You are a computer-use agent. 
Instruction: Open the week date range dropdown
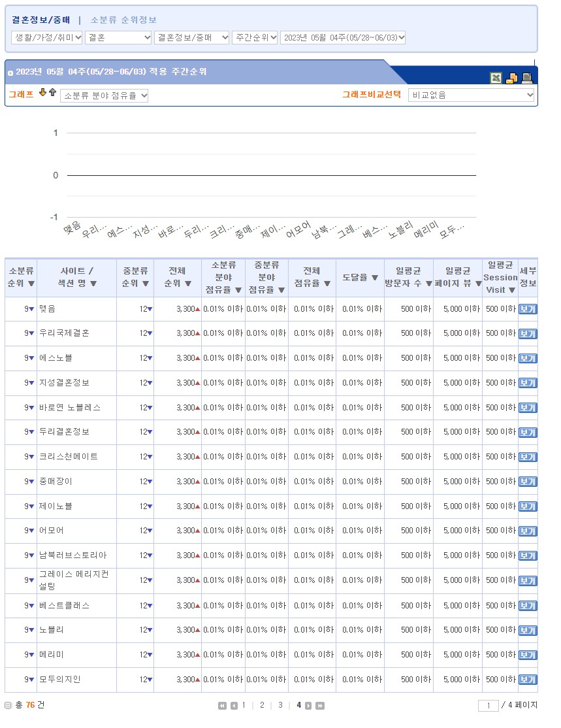[x=343, y=38]
